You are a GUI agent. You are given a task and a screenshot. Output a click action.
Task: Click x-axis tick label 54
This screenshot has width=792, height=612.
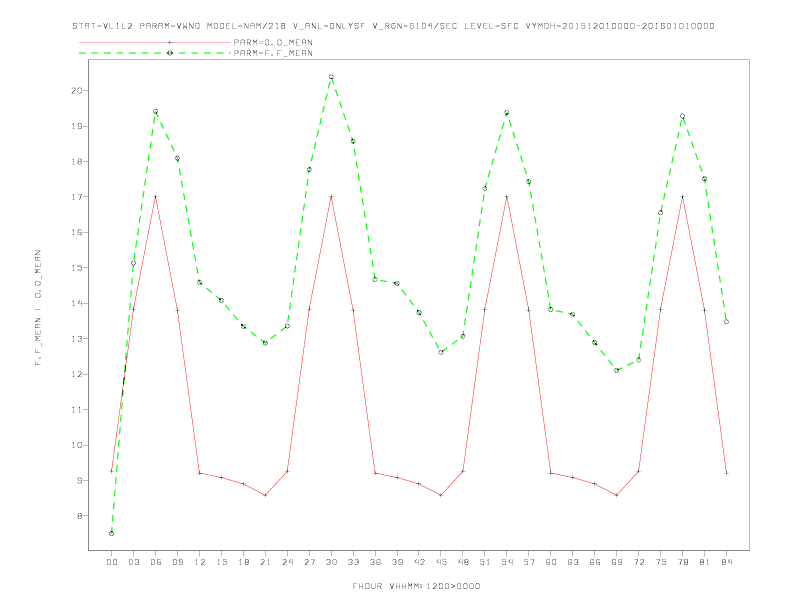[507, 562]
